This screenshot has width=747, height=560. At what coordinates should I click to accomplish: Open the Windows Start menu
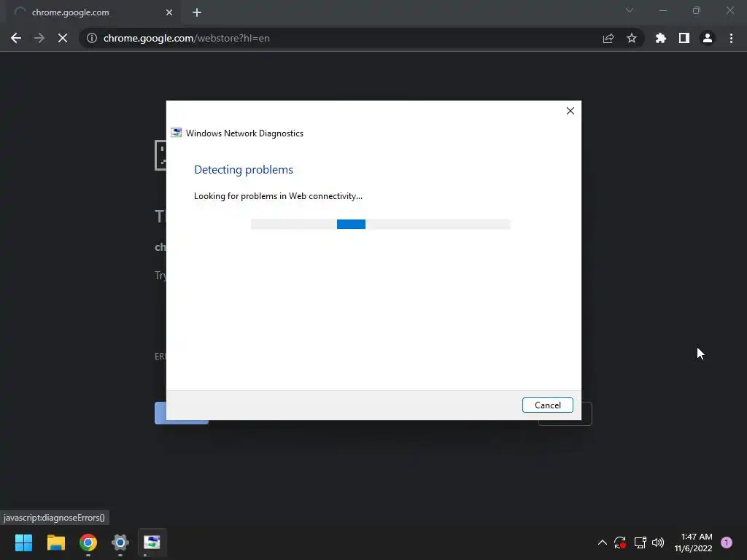(23, 542)
